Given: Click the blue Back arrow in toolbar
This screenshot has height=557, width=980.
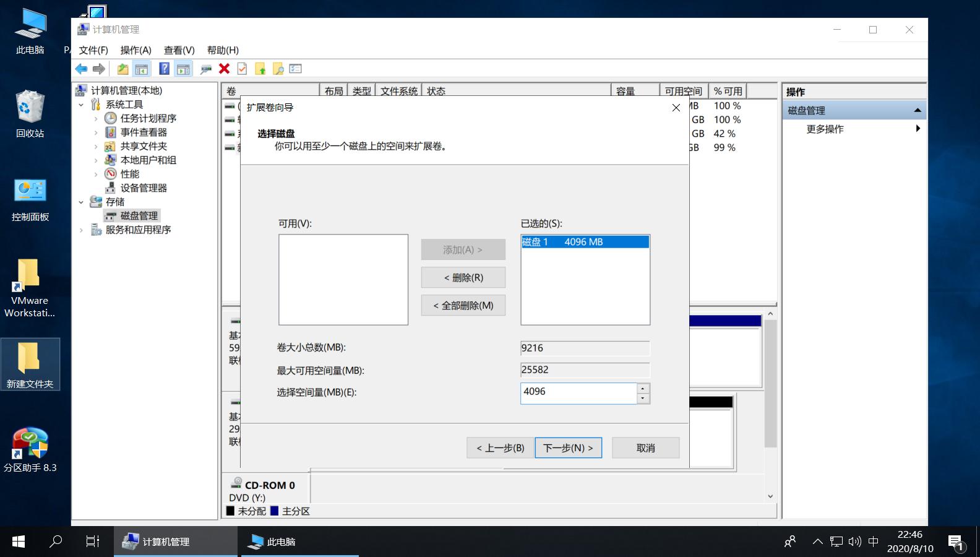Looking at the screenshot, I should pos(81,69).
